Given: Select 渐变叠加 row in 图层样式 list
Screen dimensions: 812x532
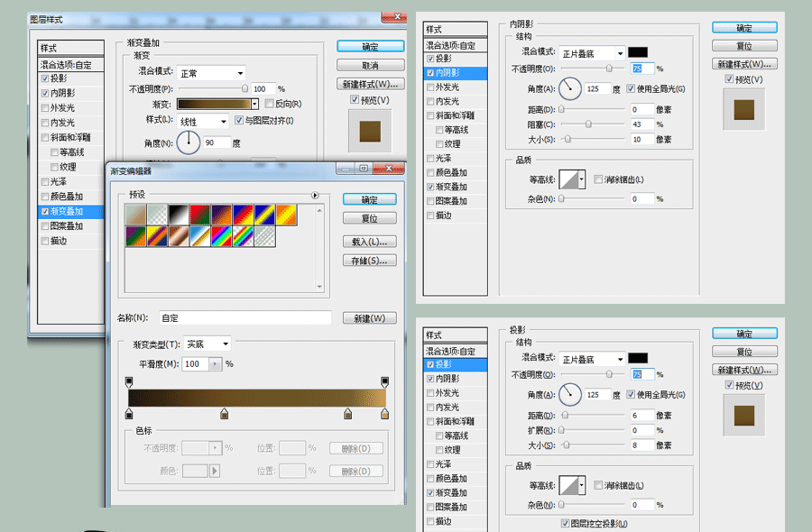Looking at the screenshot, I should point(71,211).
